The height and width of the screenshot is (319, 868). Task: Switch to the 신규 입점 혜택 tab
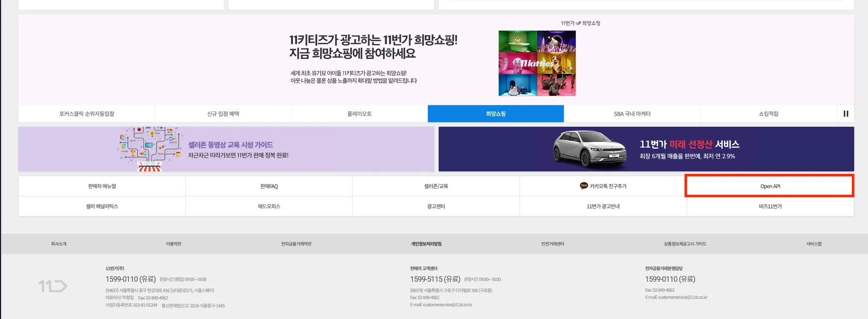223,114
